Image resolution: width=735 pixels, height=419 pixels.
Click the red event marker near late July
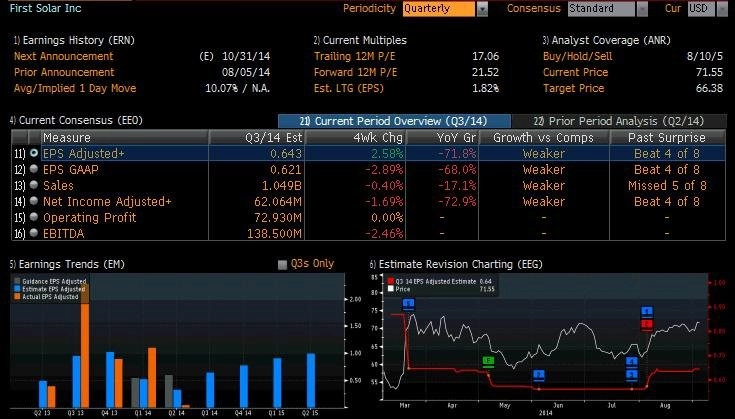(x=647, y=324)
